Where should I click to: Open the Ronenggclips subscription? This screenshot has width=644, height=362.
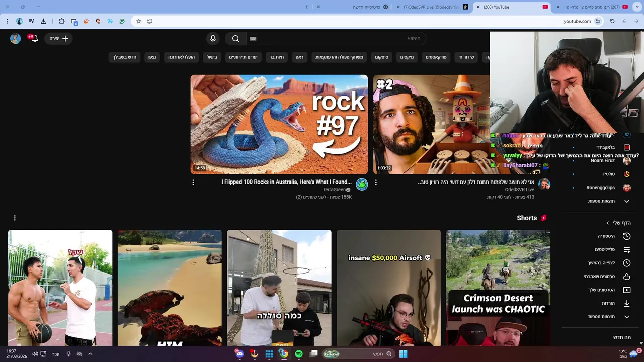[601, 188]
